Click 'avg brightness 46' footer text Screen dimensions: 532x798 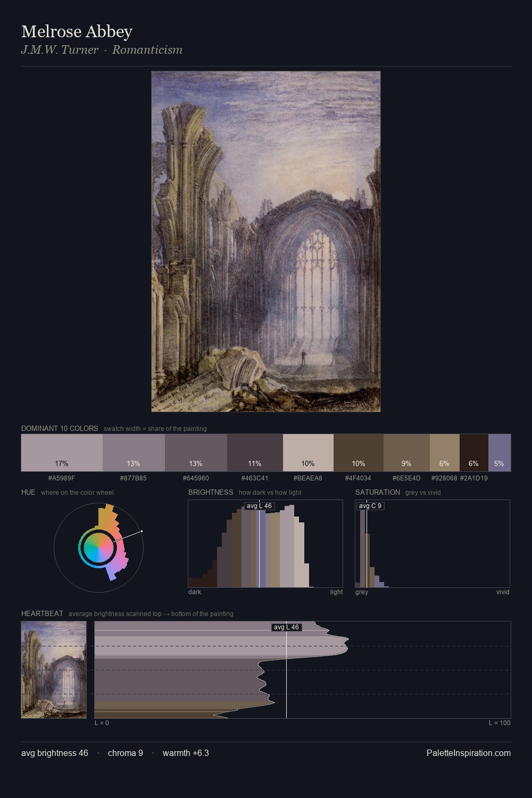55,753
